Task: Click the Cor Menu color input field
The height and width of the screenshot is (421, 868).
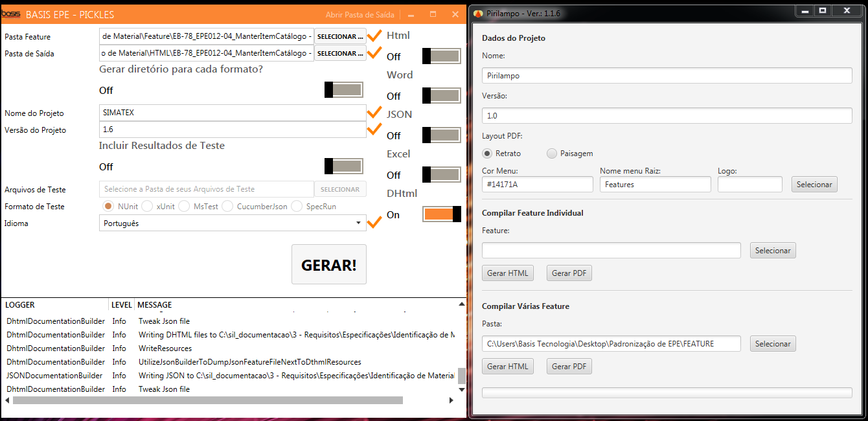Action: point(537,185)
